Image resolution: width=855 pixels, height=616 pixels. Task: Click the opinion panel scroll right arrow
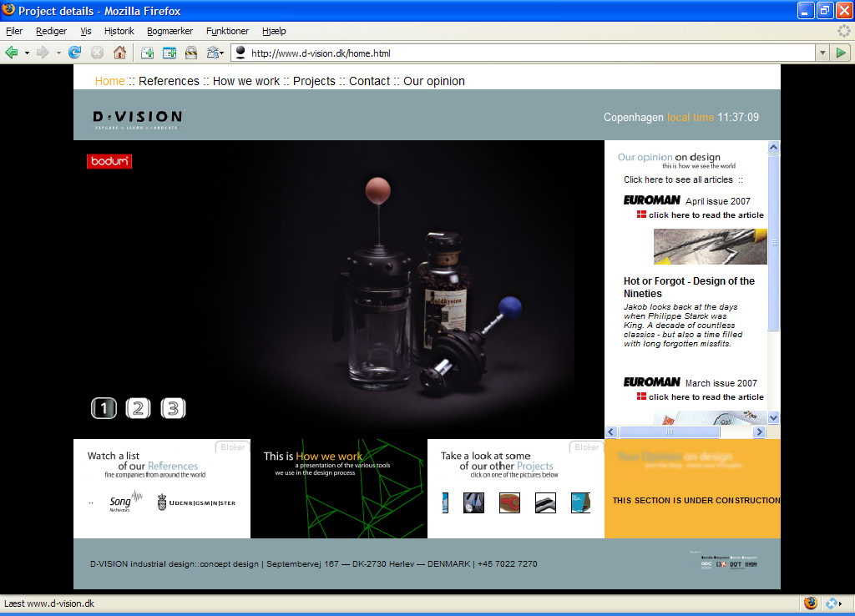[759, 432]
